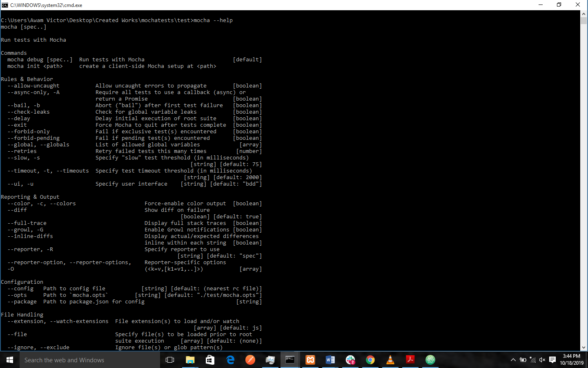Image resolution: width=588 pixels, height=368 pixels.
Task: Click the '--reporter, -R' option
Action: (30, 249)
